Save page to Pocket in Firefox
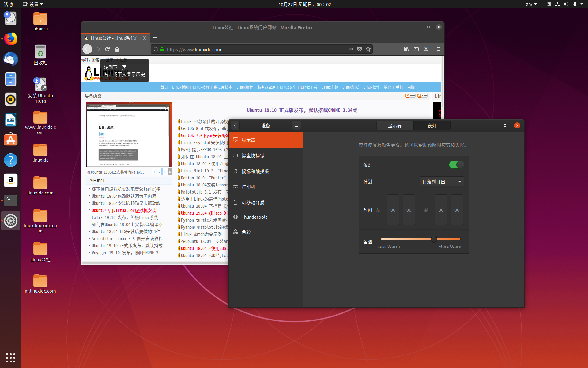The image size is (588, 368). pyautogui.click(x=360, y=49)
